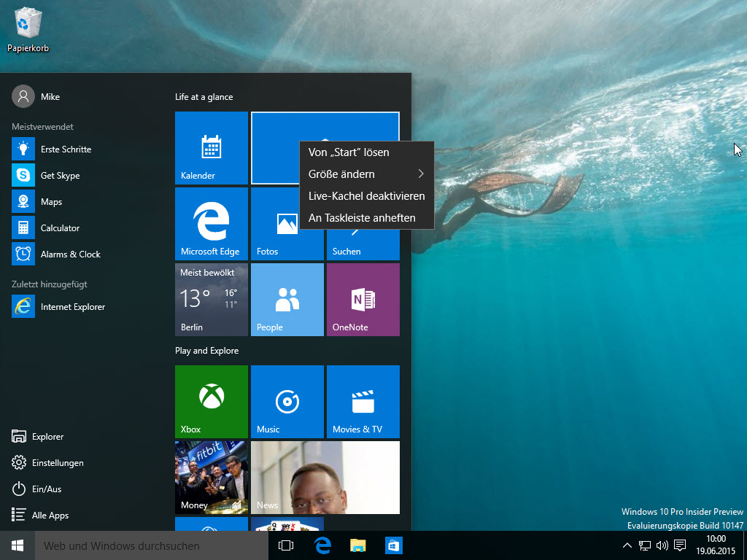
Task: Open the Berlin weather tile
Action: coord(212,300)
